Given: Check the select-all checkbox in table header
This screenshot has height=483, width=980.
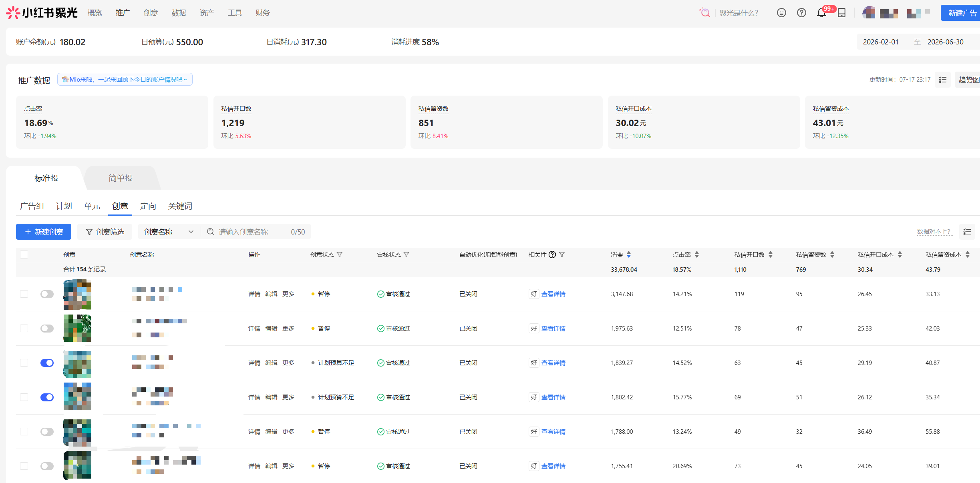Looking at the screenshot, I should point(24,255).
